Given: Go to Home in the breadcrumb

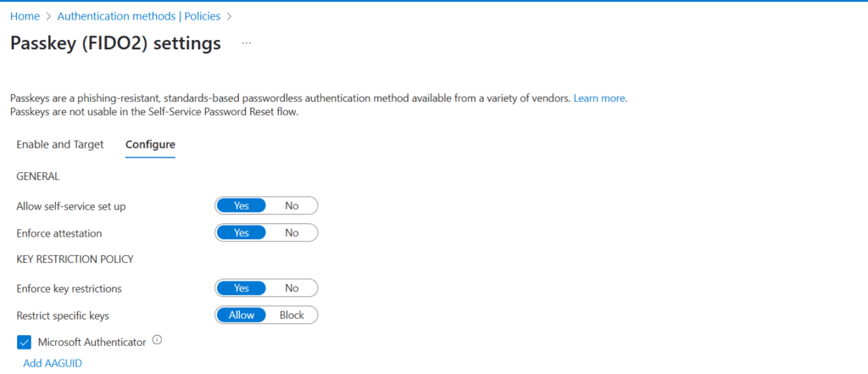Looking at the screenshot, I should pos(25,16).
